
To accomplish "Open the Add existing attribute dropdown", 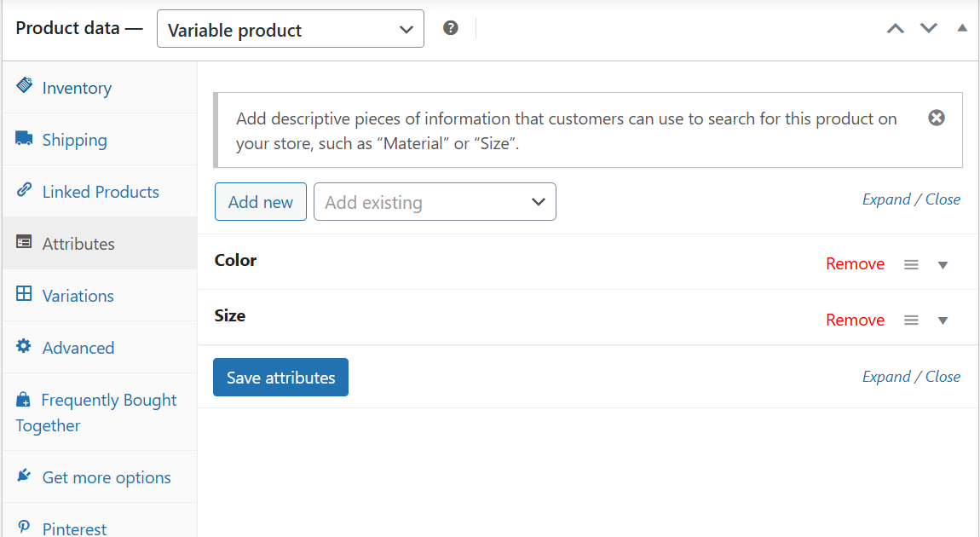I will pyautogui.click(x=435, y=202).
